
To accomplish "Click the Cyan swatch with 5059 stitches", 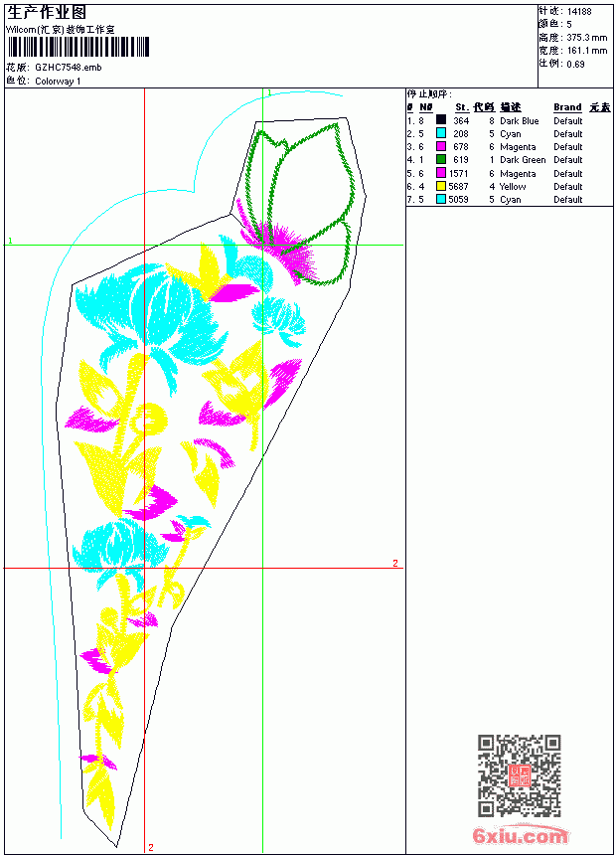I will 441,199.
